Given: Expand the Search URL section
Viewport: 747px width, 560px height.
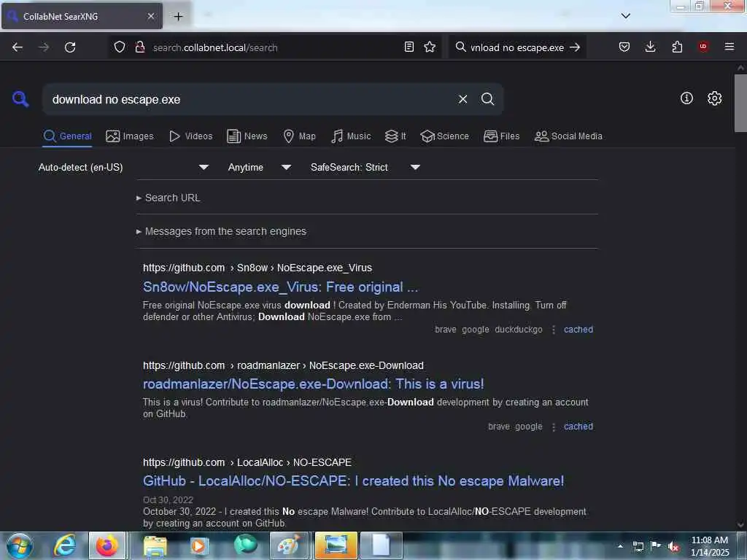Looking at the screenshot, I should [x=169, y=198].
